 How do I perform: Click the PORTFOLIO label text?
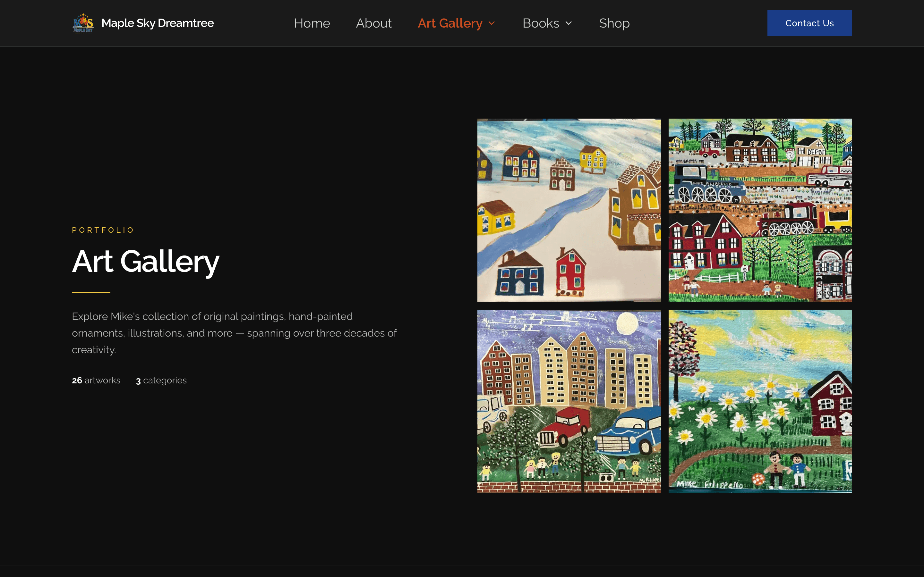(x=103, y=230)
